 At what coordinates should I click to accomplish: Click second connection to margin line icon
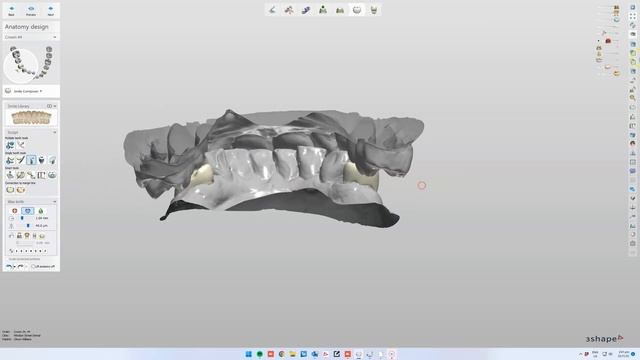pyautogui.click(x=21, y=189)
